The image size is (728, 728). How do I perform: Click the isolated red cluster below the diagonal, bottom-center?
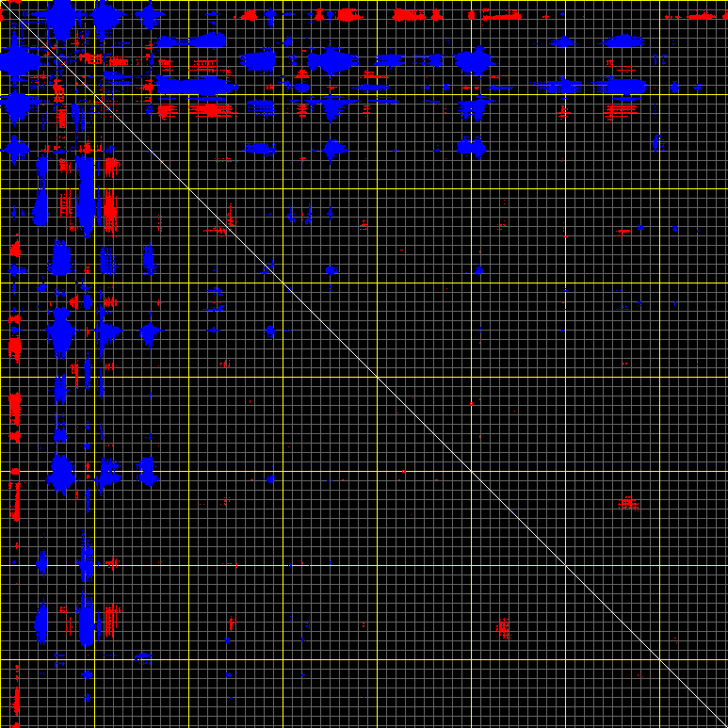[504, 627]
